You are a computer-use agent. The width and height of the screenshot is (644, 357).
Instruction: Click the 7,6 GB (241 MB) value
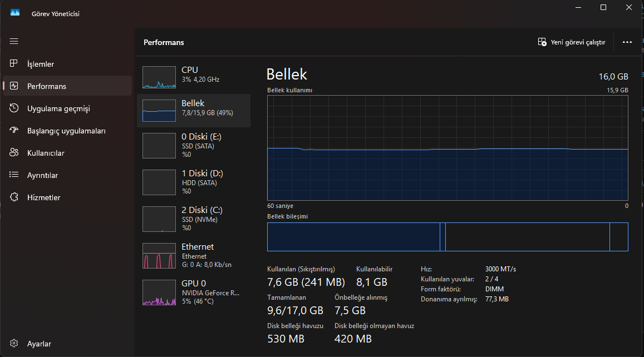306,282
